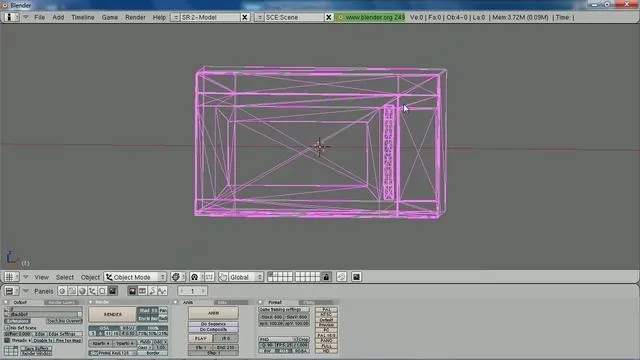Screen dimensions: 640x360
Task: Choose the Anim/playback sub-context icon
Action: pyautogui.click(x=152, y=291)
